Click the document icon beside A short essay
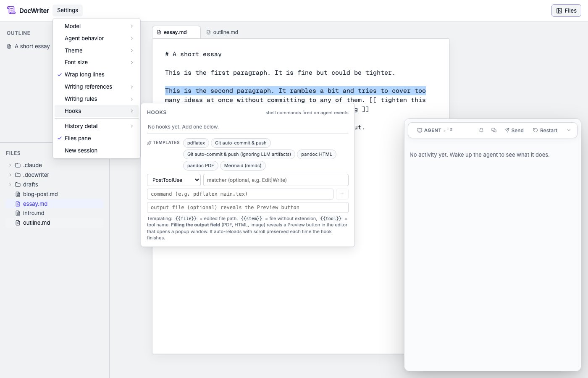 pos(9,46)
